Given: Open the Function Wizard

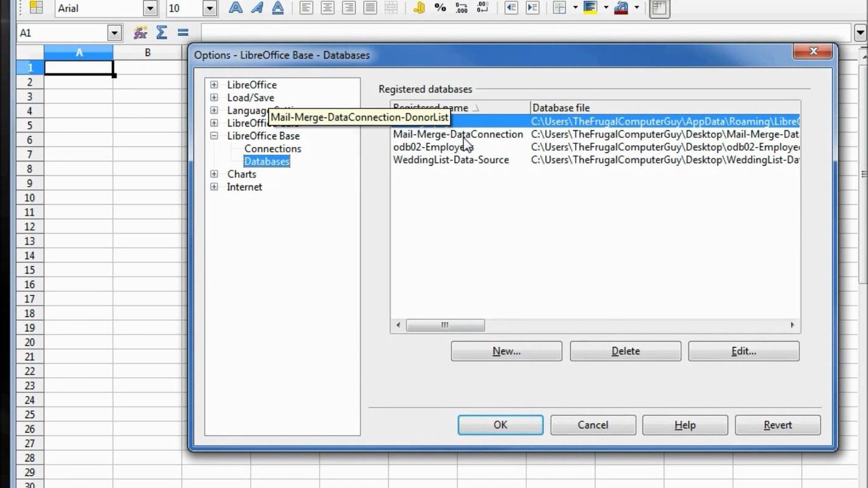Looking at the screenshot, I should point(140,33).
